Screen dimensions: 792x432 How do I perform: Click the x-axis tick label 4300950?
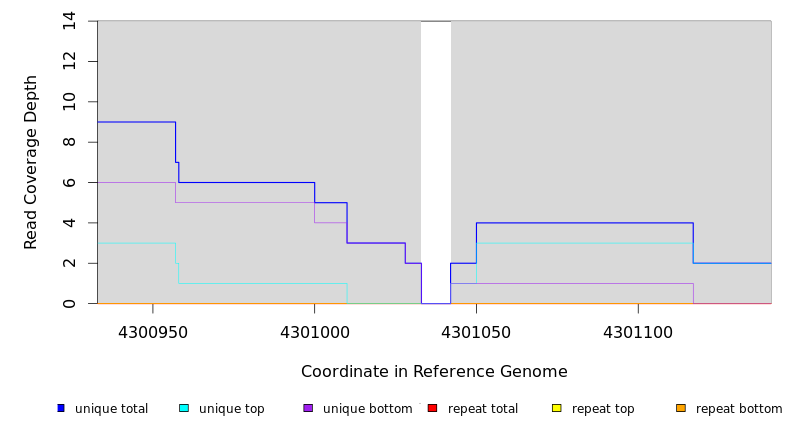152,330
